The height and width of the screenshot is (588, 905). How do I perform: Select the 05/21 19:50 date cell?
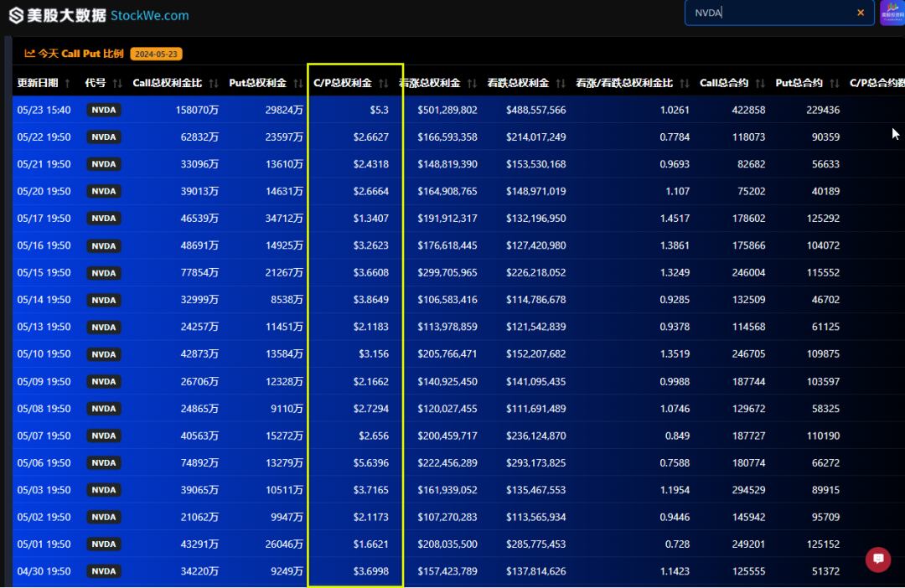44,164
